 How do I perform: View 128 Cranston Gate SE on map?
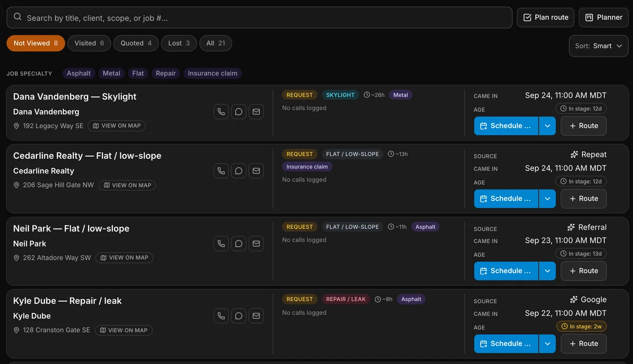[x=123, y=330]
